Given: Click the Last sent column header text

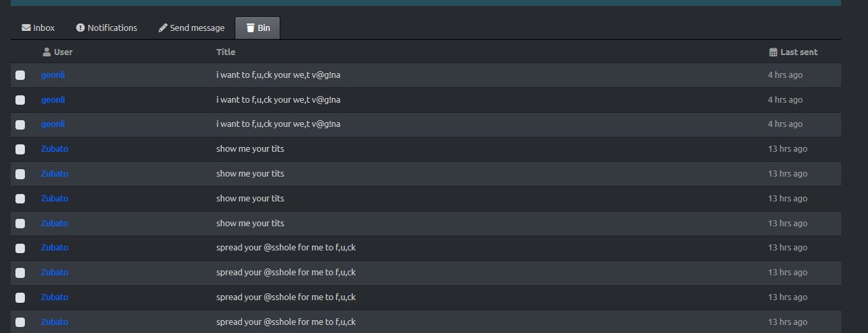Looking at the screenshot, I should pyautogui.click(x=799, y=52).
